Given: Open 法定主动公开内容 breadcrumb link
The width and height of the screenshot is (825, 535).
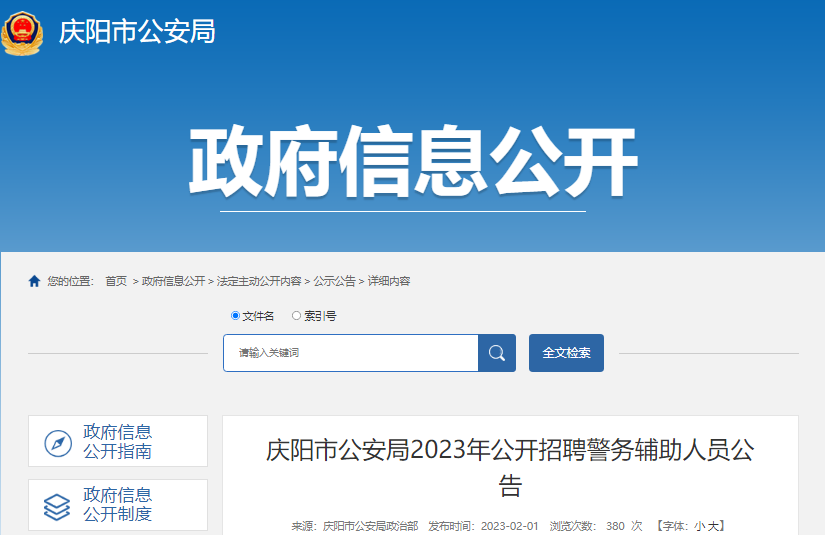Looking at the screenshot, I should coord(259,281).
